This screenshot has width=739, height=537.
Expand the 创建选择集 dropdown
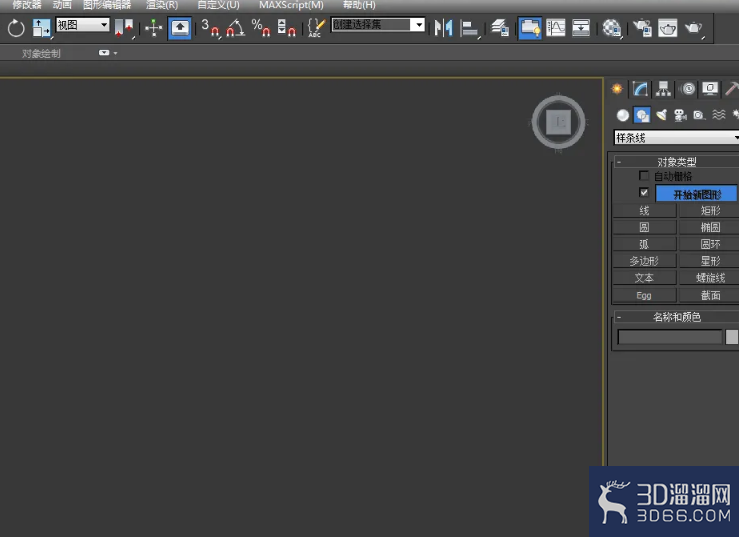378,25
